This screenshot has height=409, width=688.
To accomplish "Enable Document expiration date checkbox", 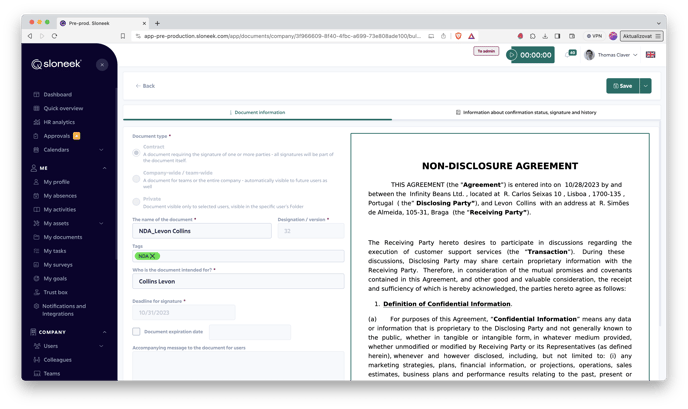I will 136,332.
